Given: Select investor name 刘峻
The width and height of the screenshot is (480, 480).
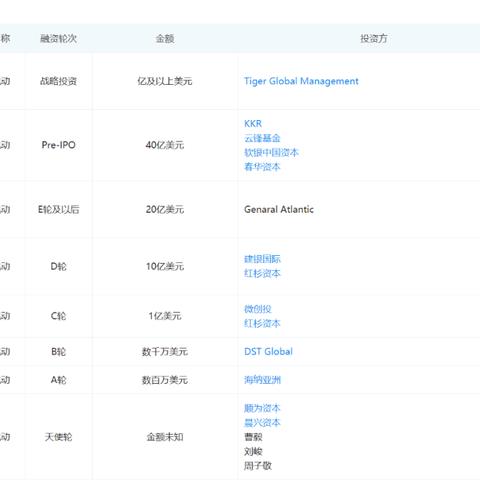Looking at the screenshot, I should pyautogui.click(x=253, y=451).
